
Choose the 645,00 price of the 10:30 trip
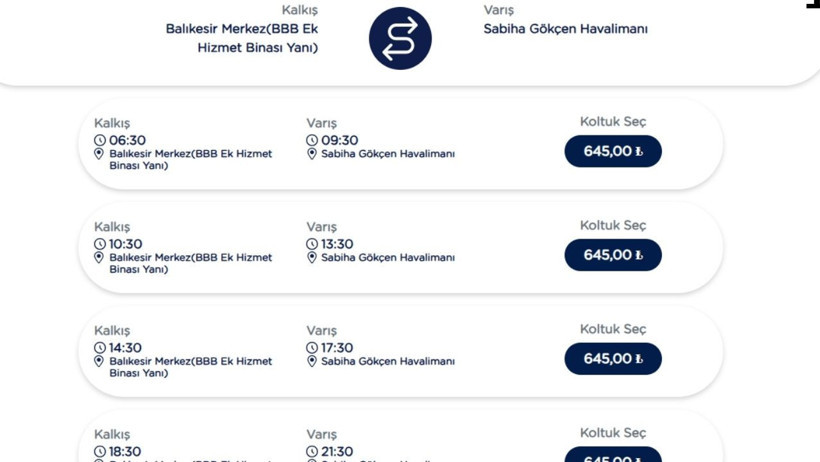tap(613, 255)
